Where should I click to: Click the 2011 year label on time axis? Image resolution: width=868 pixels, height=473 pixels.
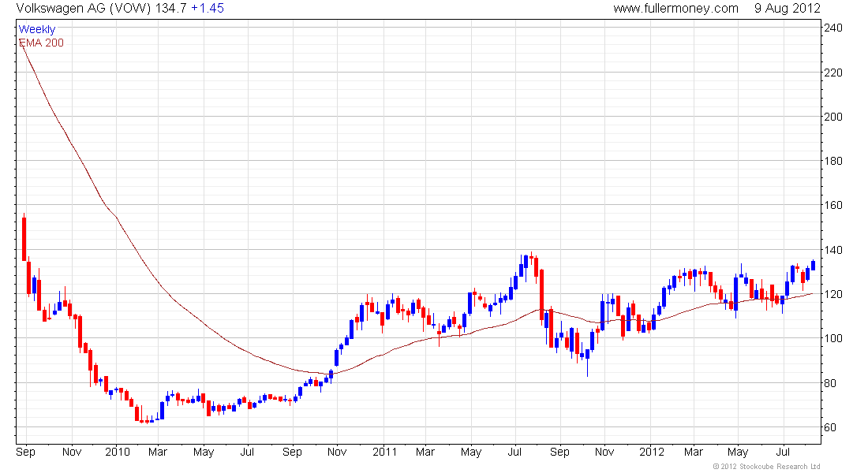(385, 452)
